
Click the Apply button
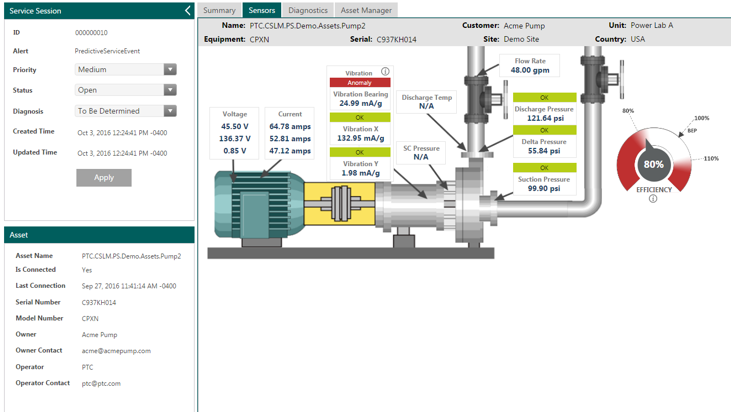point(104,178)
